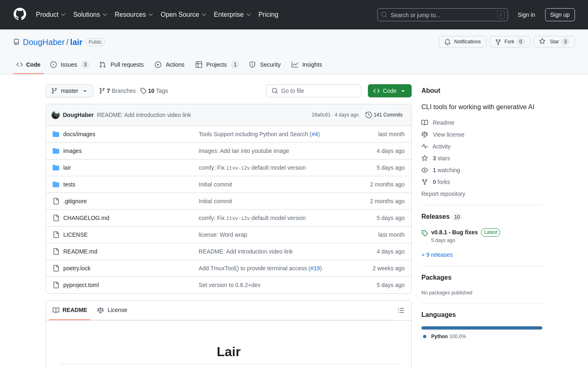Open 'license: Word wrap' commit message
This screenshot has width=588, height=368.
coord(223,235)
